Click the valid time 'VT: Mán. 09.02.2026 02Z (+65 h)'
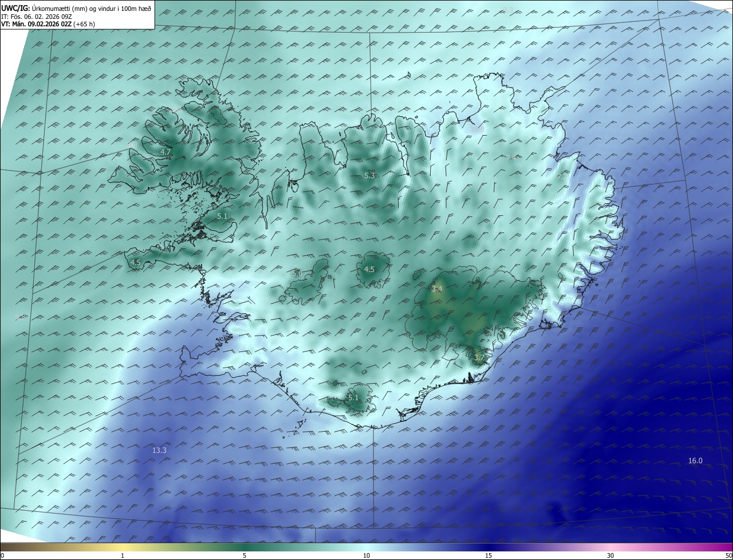This screenshot has height=560, width=733. (48, 24)
